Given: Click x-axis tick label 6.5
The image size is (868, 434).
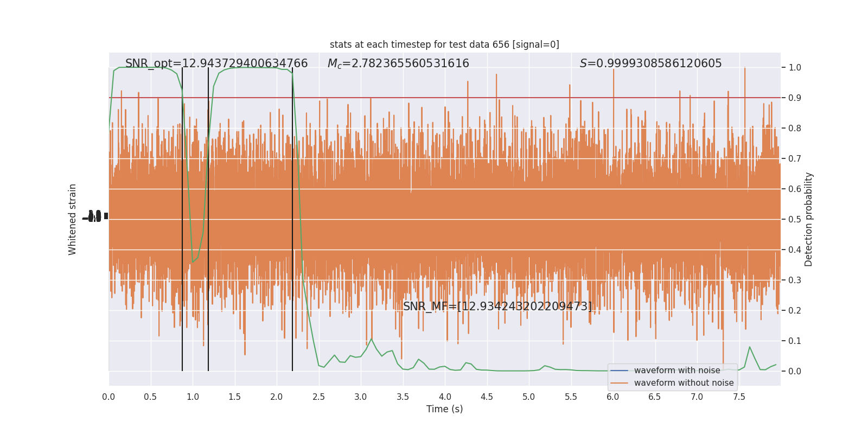Looking at the screenshot, I should [655, 397].
